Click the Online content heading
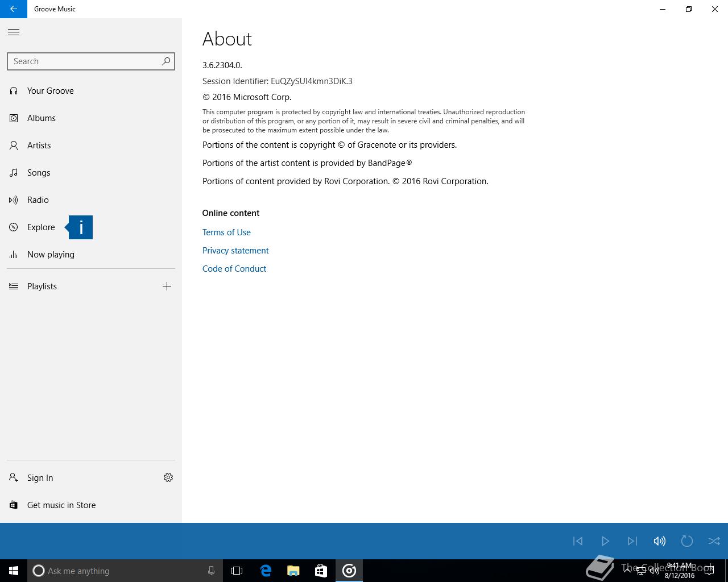Viewport: 728px width, 582px height. (x=231, y=213)
